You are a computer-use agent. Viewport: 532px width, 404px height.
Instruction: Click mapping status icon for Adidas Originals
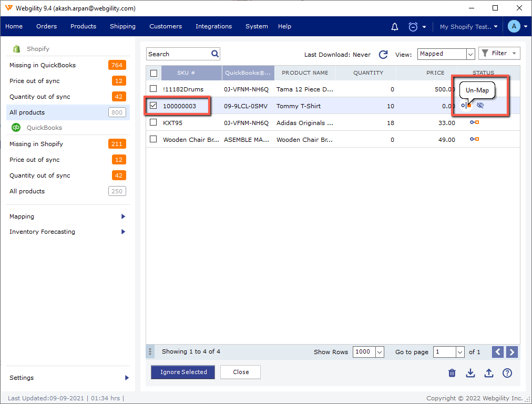474,122
